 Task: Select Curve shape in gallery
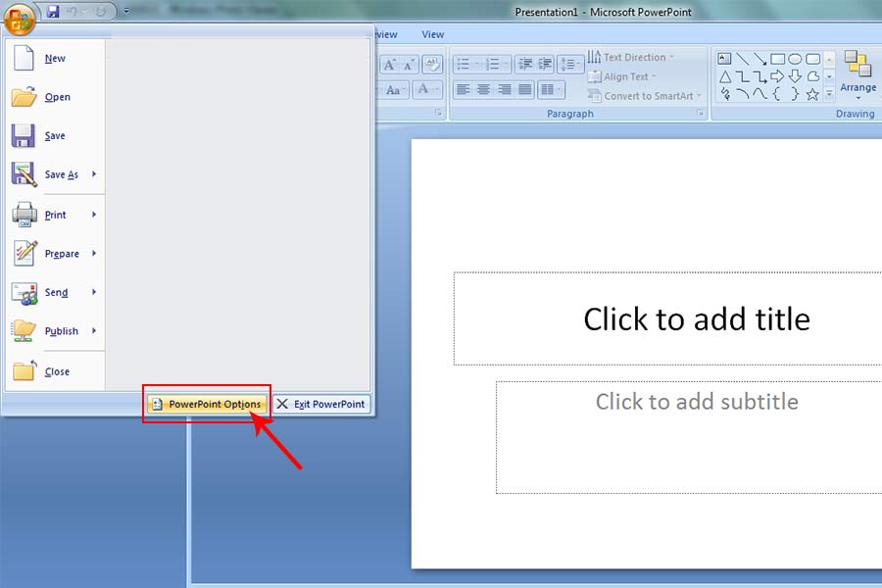(x=759, y=94)
